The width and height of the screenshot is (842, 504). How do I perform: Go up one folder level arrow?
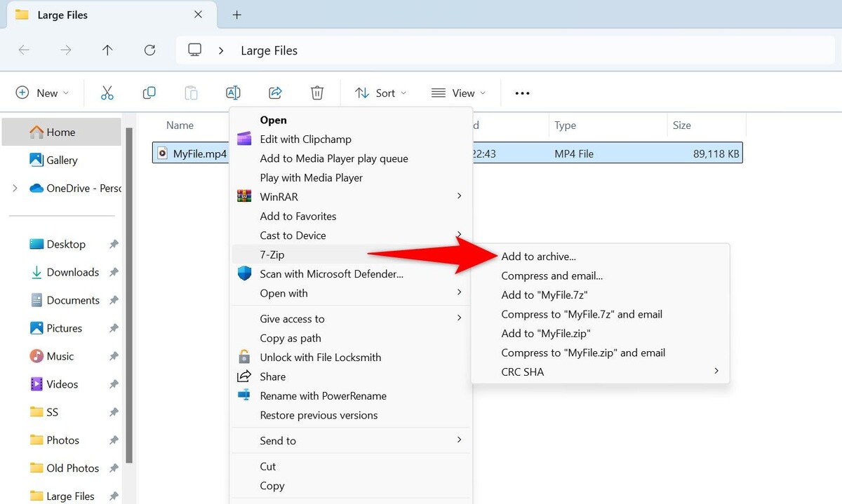pyautogui.click(x=107, y=50)
